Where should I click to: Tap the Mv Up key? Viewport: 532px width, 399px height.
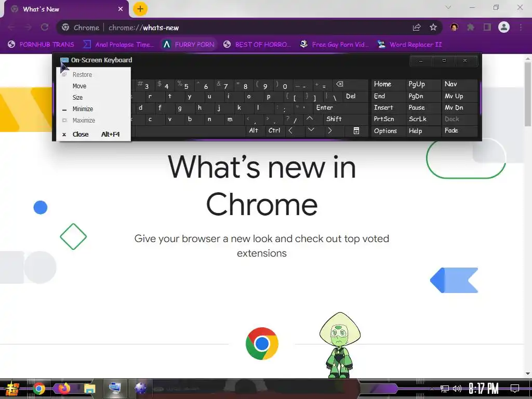click(460, 96)
